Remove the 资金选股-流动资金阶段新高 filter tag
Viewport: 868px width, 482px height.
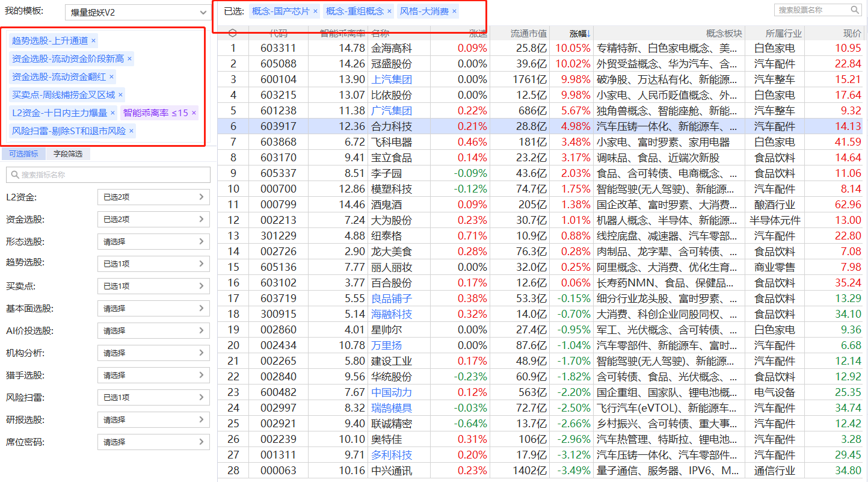[x=129, y=59]
